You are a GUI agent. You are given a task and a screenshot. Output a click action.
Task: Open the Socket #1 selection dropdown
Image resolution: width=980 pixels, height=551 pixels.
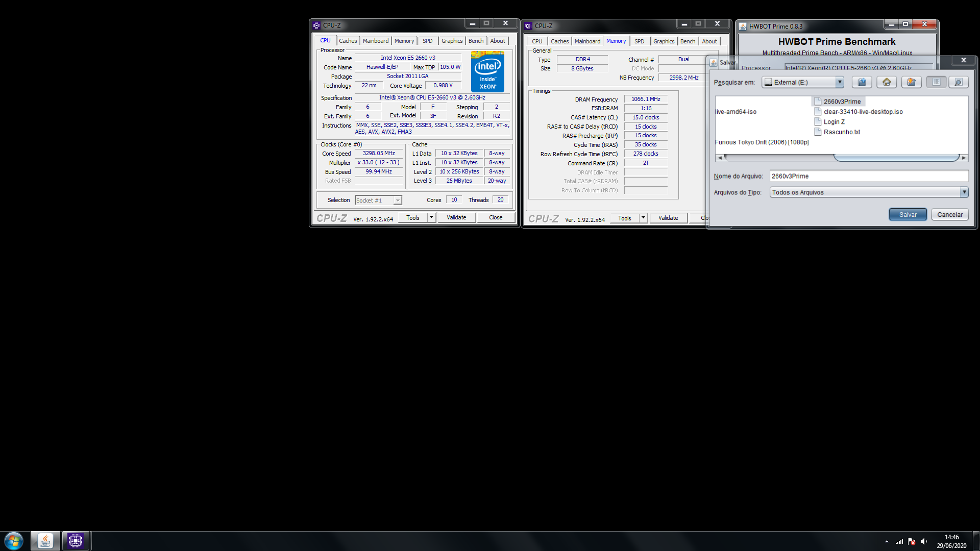[x=378, y=201]
